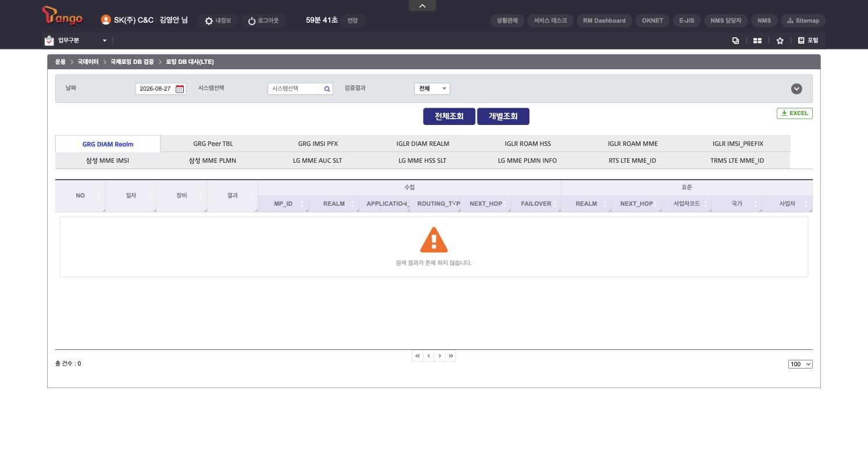Open the TRMS LTE MME_ID tab
The width and height of the screenshot is (868, 472).
coord(737,160)
